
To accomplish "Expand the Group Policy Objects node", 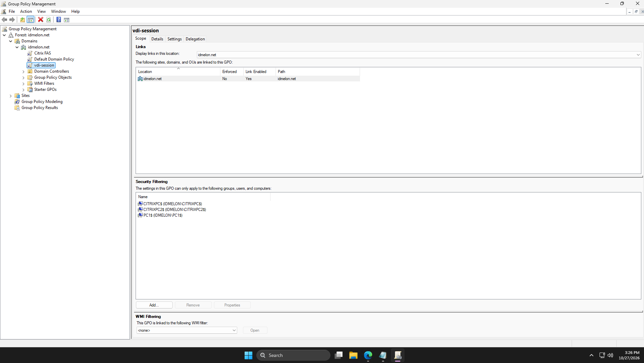I will pos(24,78).
